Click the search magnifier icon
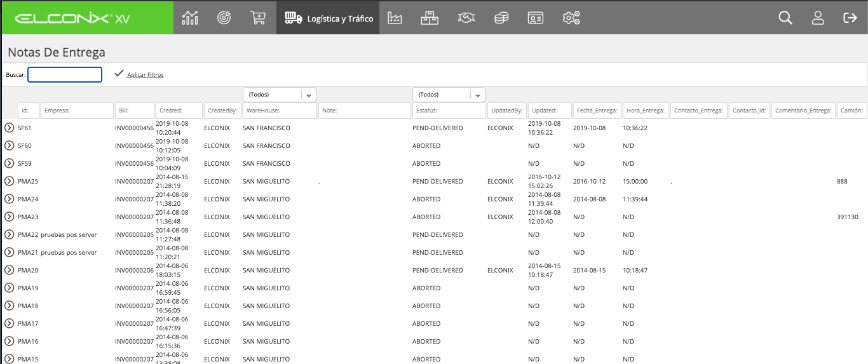868x364 pixels. 785,18
